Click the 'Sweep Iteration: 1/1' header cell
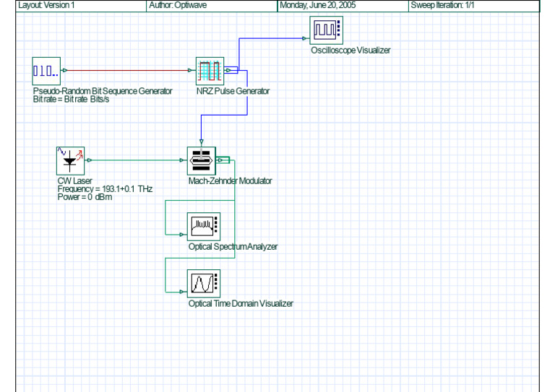The image size is (555, 392). 474,5
